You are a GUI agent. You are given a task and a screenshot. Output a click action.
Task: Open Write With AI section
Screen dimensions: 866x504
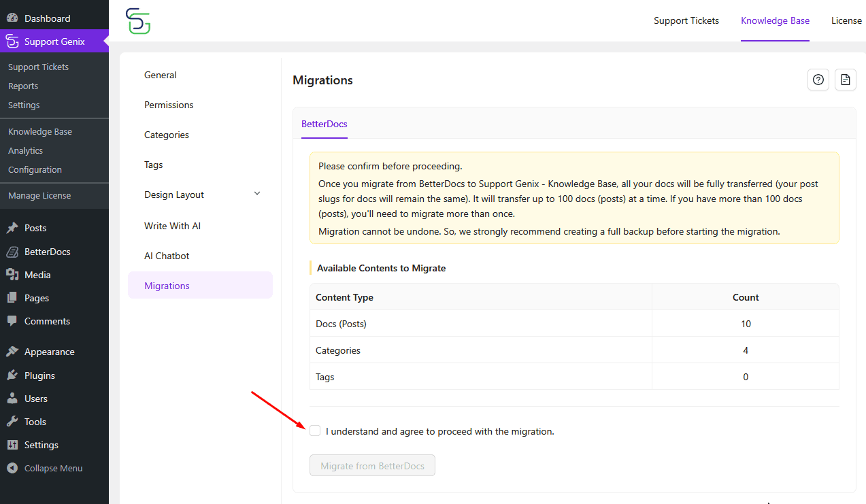[200, 226]
